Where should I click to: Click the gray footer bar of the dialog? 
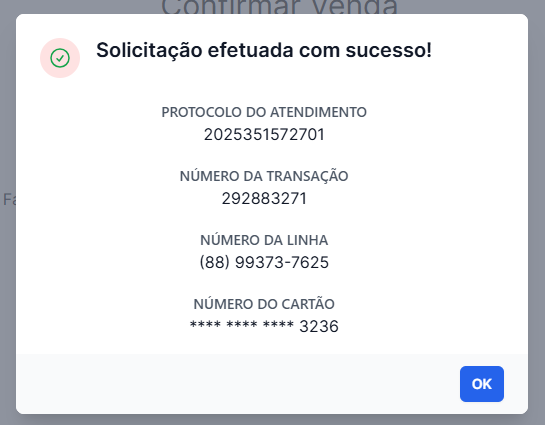[236, 384]
